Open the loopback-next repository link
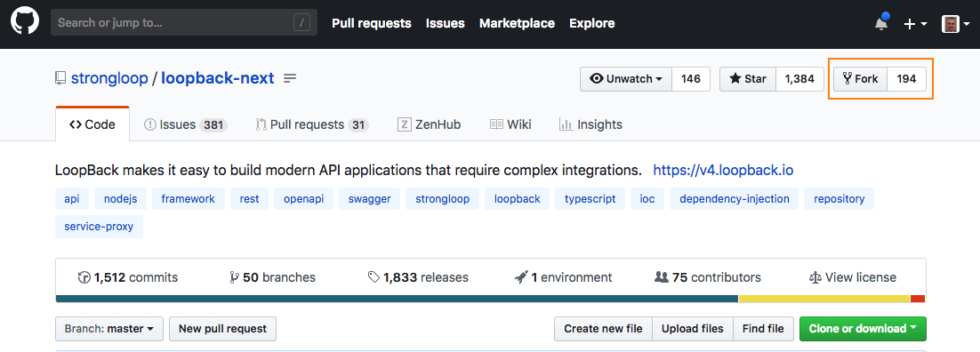This screenshot has width=980, height=352. coord(218,79)
